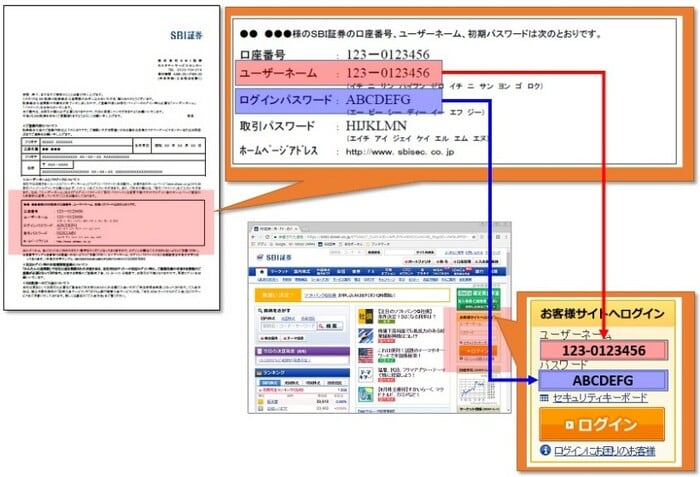
Task: Click the green banner on website sidebar
Action: coord(478,298)
